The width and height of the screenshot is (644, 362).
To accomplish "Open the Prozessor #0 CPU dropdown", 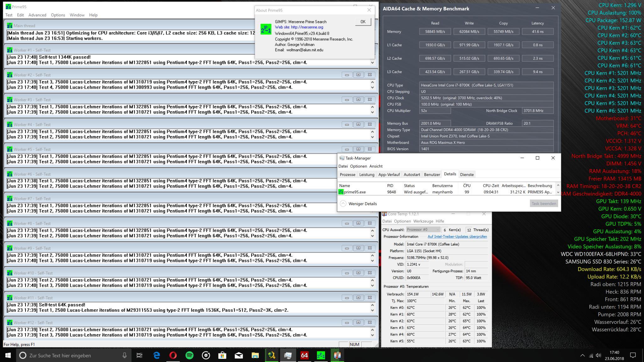I will 423,230.
